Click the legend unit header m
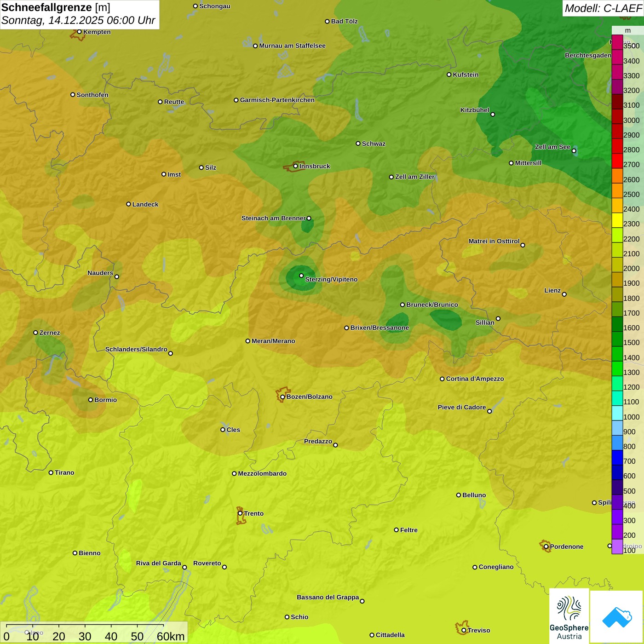Screen dimensions: 644x644 [x=627, y=31]
